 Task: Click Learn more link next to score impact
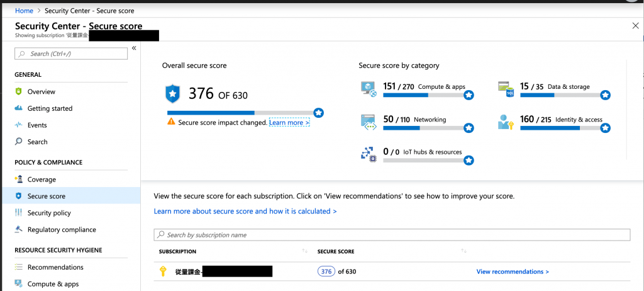pos(289,123)
